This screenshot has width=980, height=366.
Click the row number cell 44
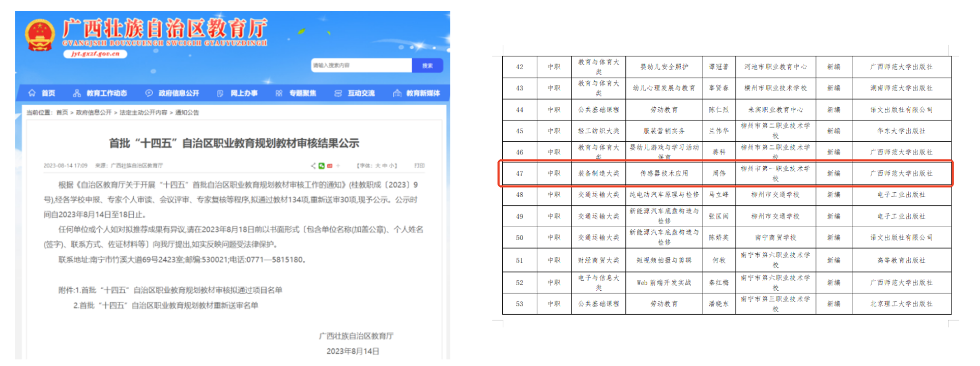(x=520, y=110)
